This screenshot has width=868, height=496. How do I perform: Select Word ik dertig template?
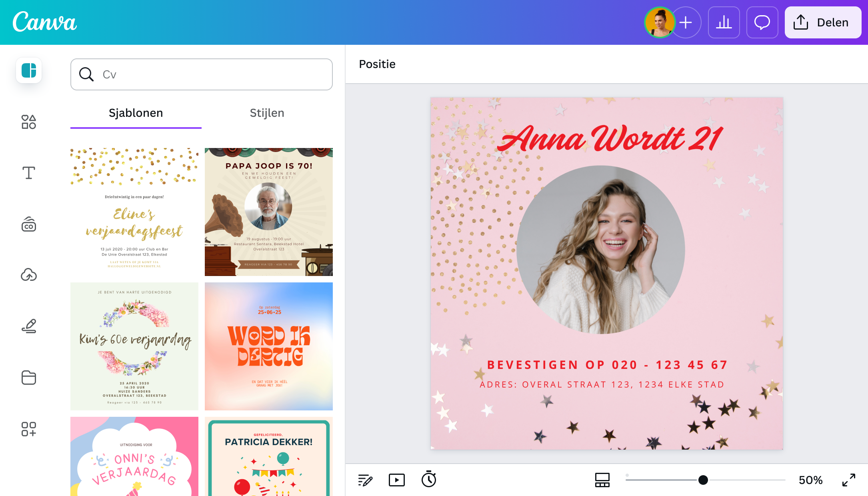269,346
